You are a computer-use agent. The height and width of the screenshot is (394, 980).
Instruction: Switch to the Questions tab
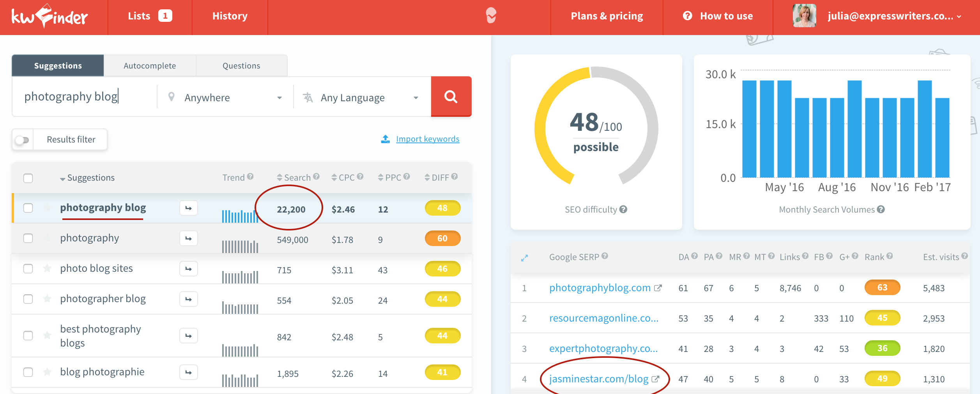(x=241, y=65)
